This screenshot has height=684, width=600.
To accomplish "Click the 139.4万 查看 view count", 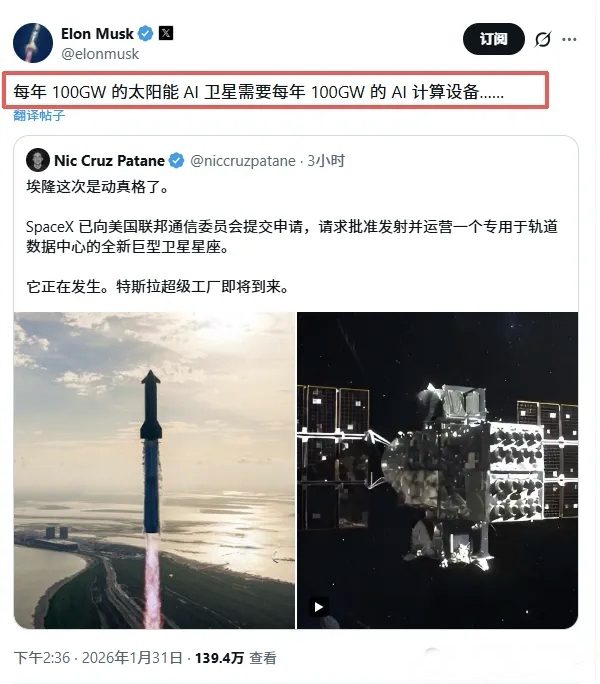I will tap(236, 658).
